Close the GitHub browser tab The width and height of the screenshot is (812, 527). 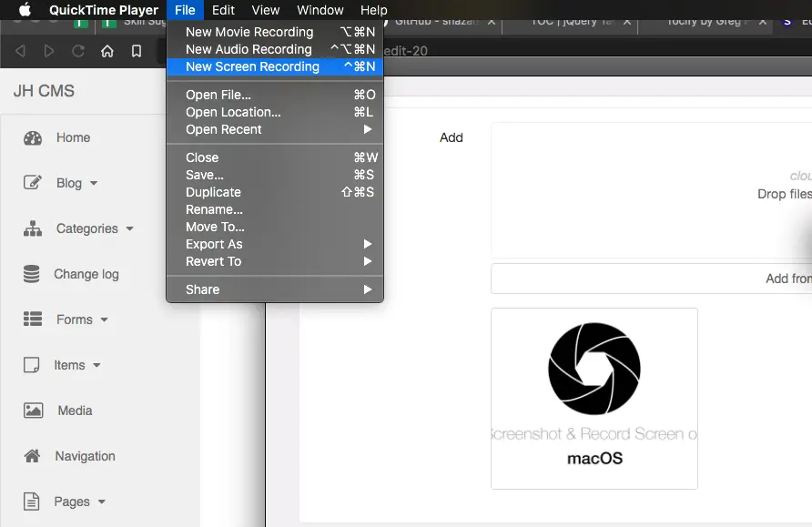(x=492, y=21)
